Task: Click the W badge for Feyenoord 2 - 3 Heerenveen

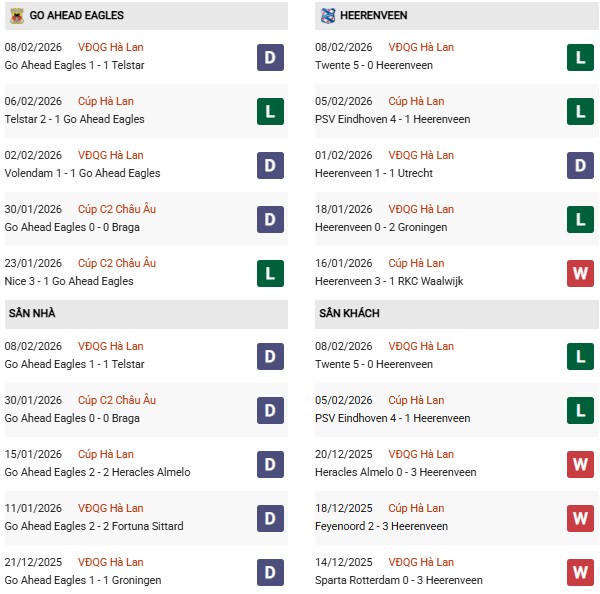Action: 580,518
